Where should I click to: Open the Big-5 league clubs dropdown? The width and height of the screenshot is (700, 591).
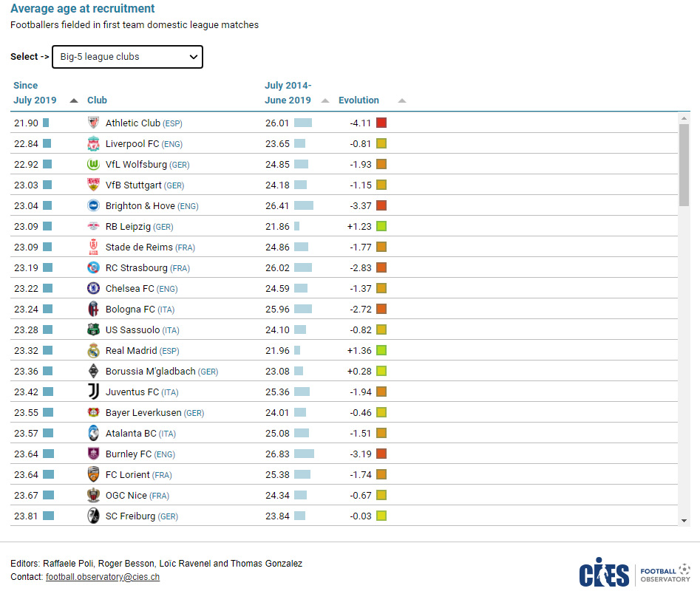pos(127,57)
